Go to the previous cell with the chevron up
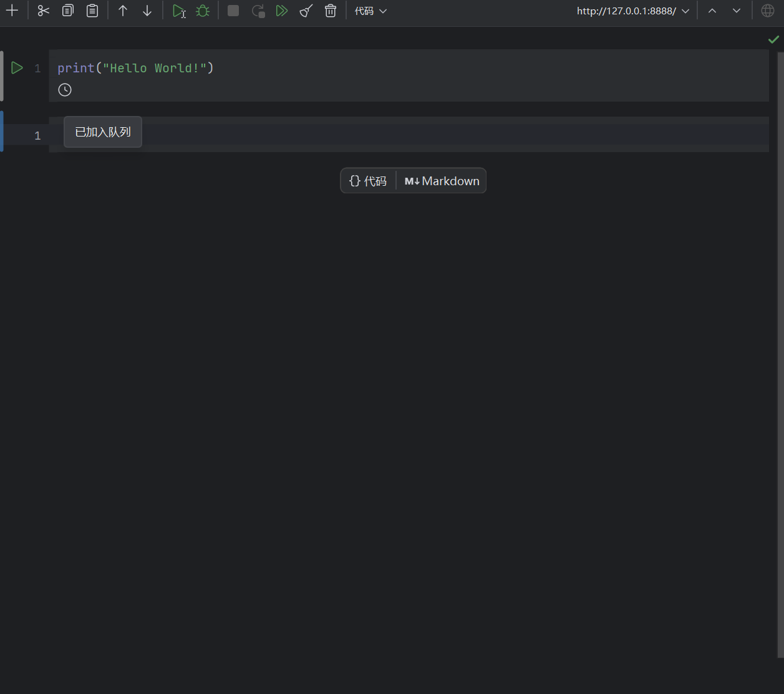Screen dimensions: 784x694 (x=712, y=11)
